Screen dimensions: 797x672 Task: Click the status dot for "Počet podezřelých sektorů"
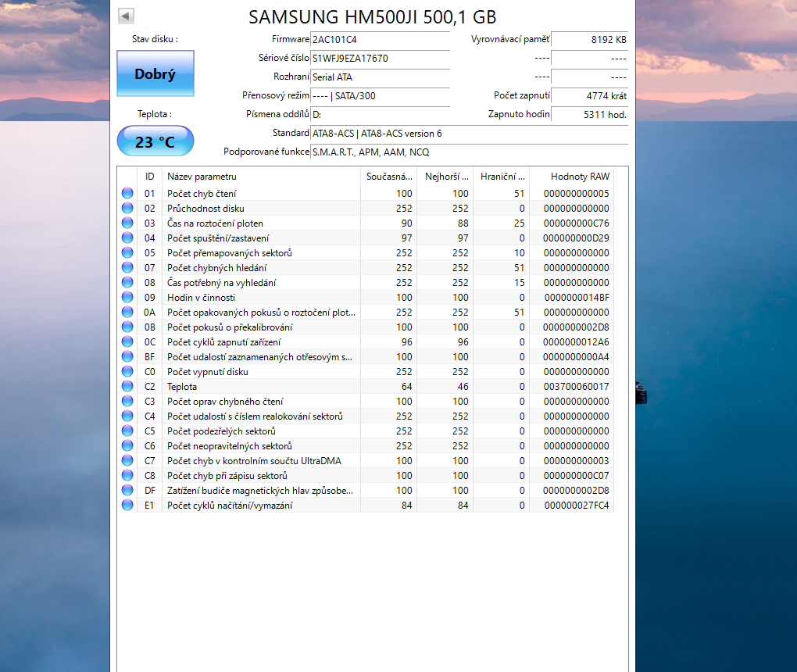coord(127,431)
